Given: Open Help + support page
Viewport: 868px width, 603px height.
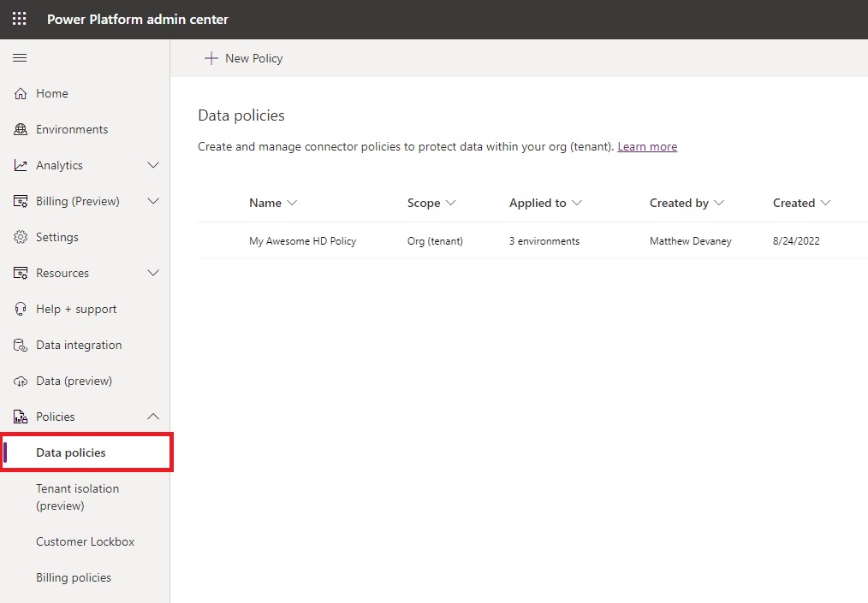Looking at the screenshot, I should [85, 310].
